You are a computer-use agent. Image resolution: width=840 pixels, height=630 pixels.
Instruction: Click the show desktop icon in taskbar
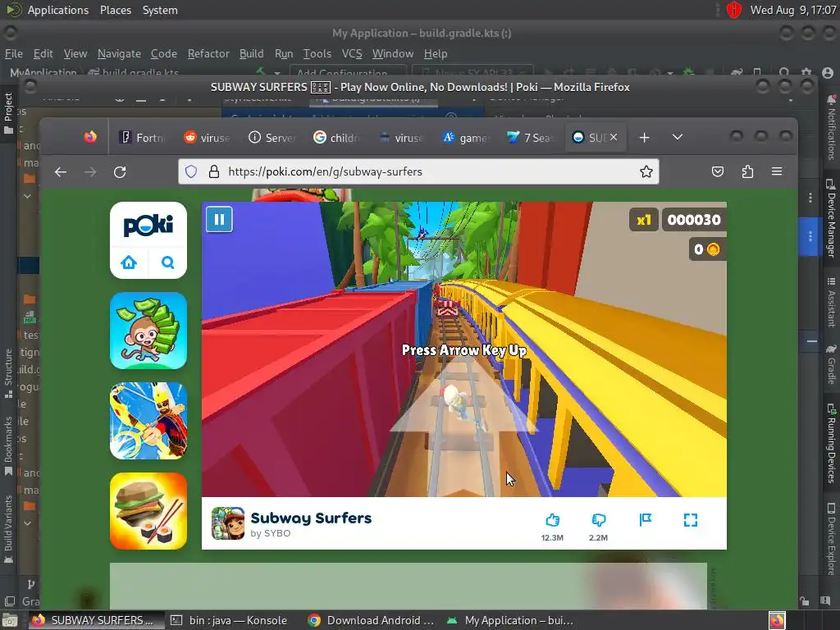click(10, 620)
